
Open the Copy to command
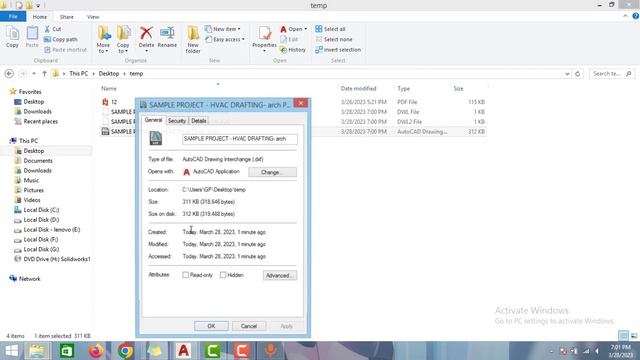coord(123,39)
